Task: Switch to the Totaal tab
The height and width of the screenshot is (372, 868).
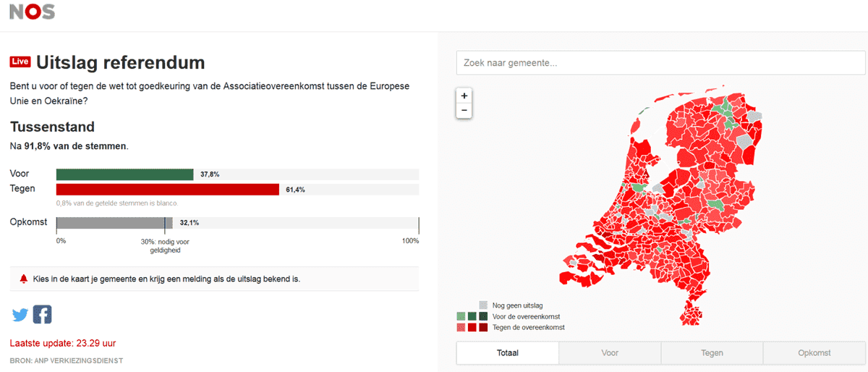Action: click(508, 353)
